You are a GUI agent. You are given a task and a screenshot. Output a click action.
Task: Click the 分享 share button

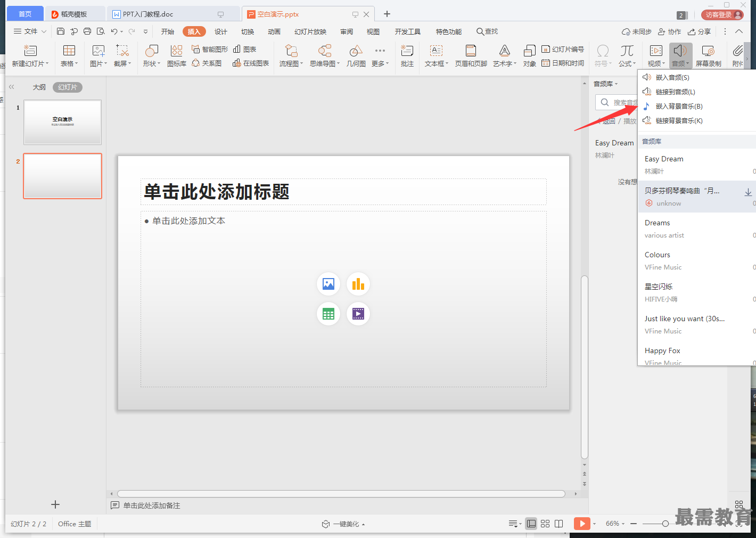[x=700, y=32]
